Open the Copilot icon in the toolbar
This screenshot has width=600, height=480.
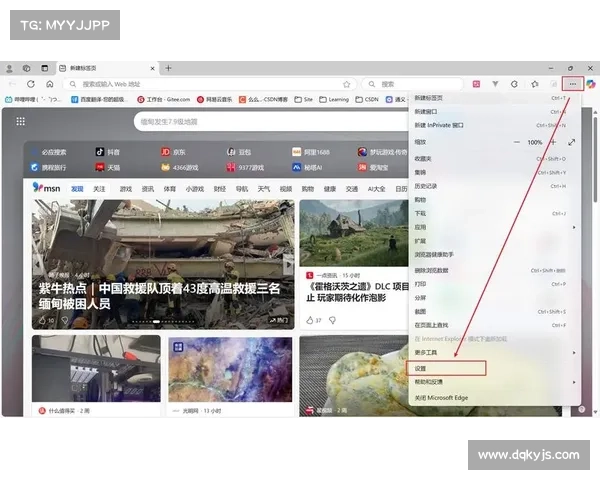point(591,84)
